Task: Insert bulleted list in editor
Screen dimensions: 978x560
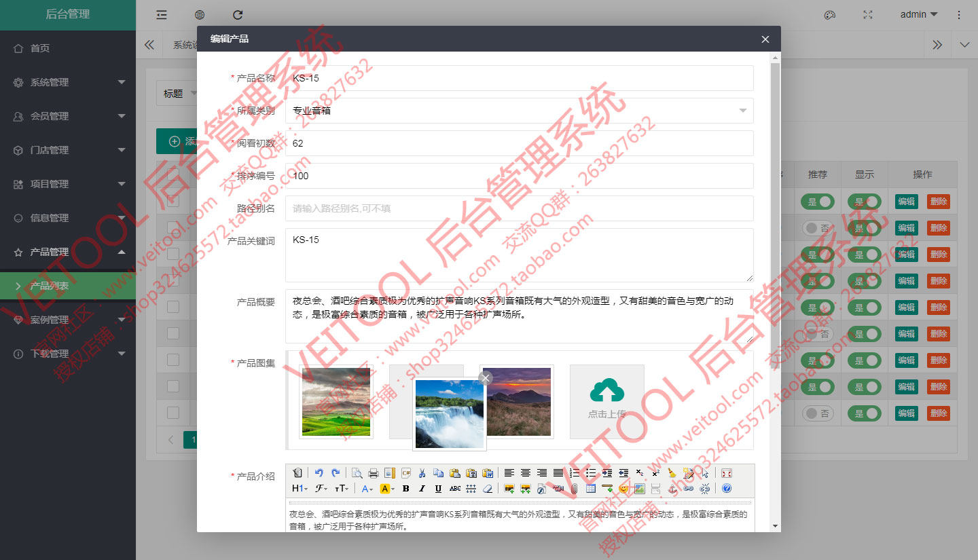Action: point(591,473)
